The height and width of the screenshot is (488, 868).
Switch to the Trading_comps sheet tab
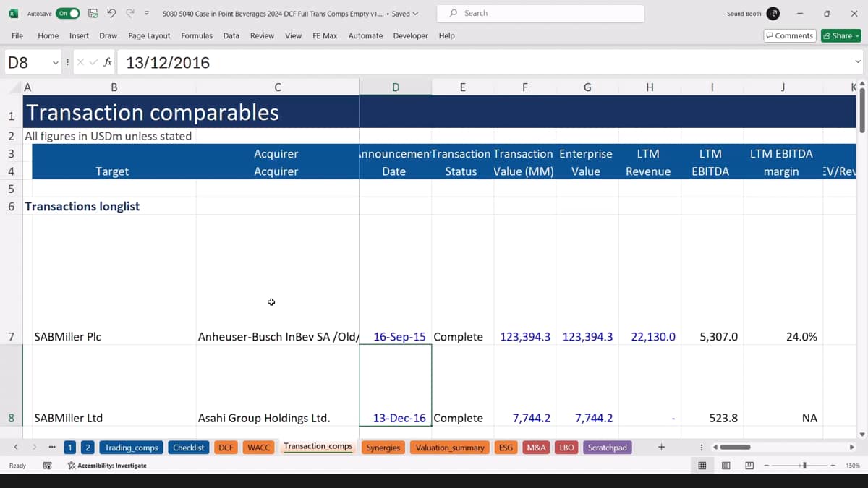tap(131, 448)
